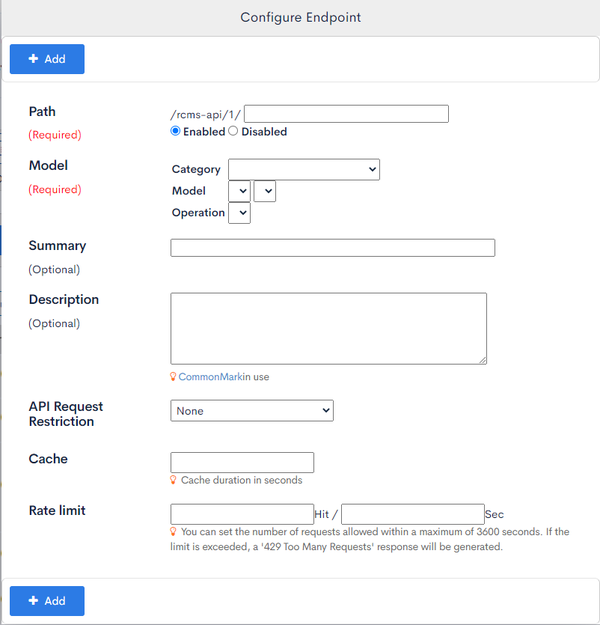Focus the Path input field
This screenshot has height=625, width=600.
click(346, 114)
